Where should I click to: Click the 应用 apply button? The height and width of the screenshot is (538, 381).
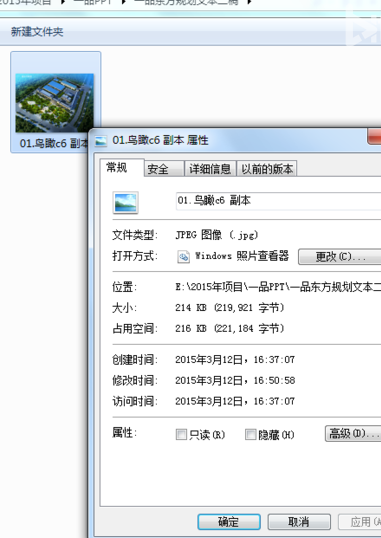pos(360,522)
